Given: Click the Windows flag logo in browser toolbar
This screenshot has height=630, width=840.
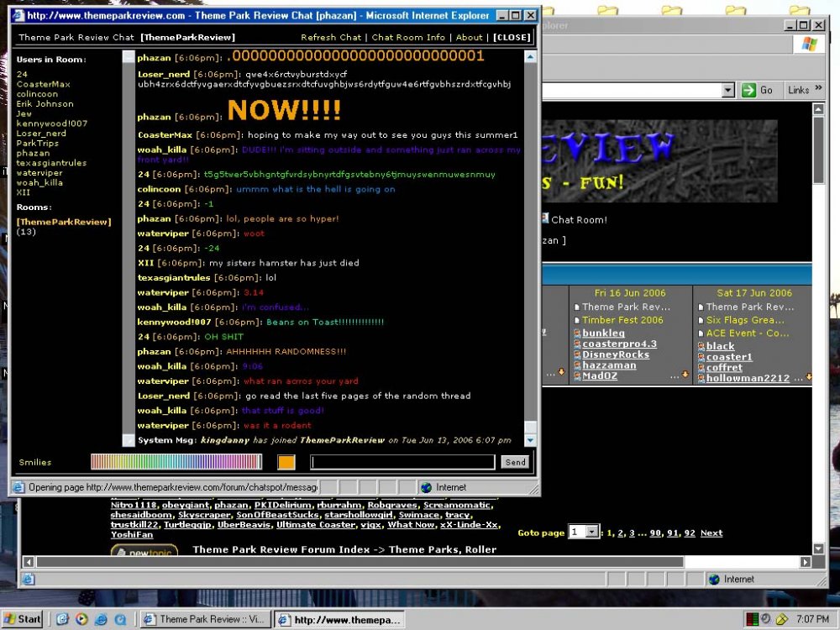Looking at the screenshot, I should click(x=809, y=44).
